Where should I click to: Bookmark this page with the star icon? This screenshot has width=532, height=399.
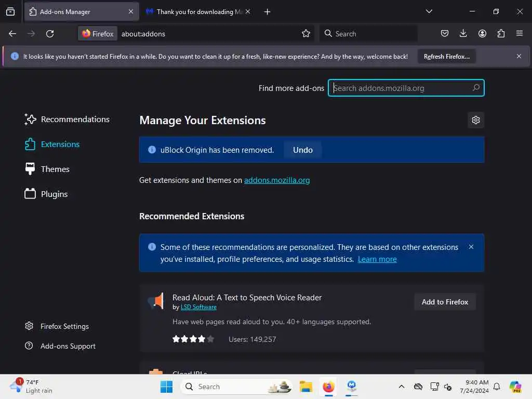pos(305,34)
